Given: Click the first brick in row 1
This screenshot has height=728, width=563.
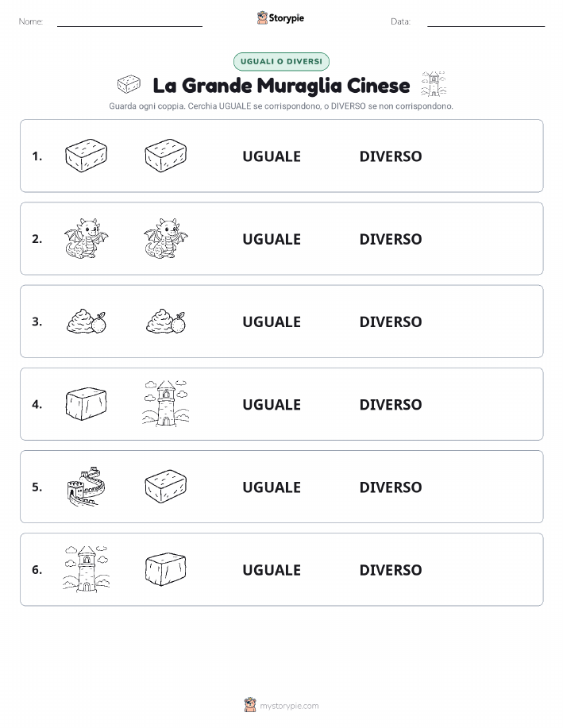Looking at the screenshot, I should (x=86, y=156).
